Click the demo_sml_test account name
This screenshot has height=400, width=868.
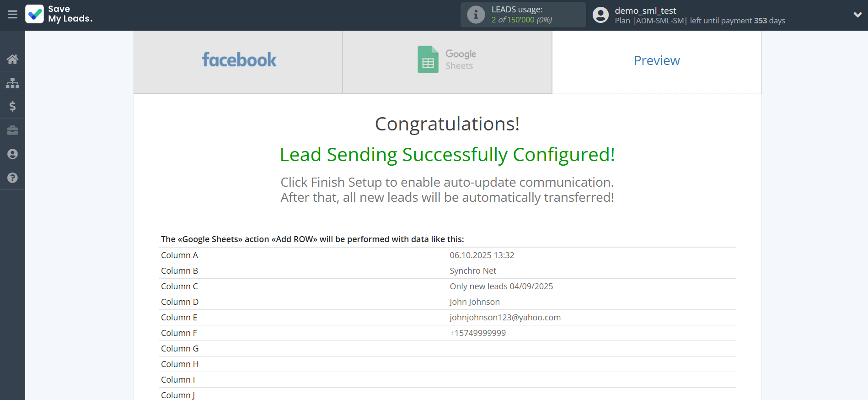pyautogui.click(x=645, y=11)
